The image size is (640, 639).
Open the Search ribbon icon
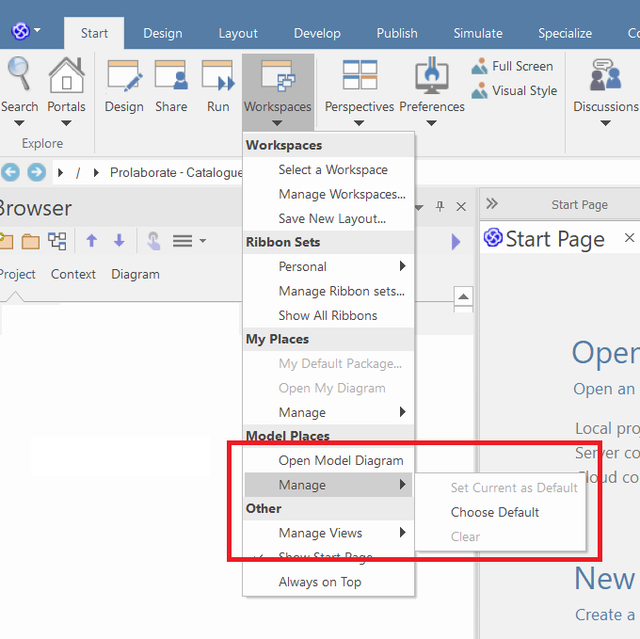[19, 74]
